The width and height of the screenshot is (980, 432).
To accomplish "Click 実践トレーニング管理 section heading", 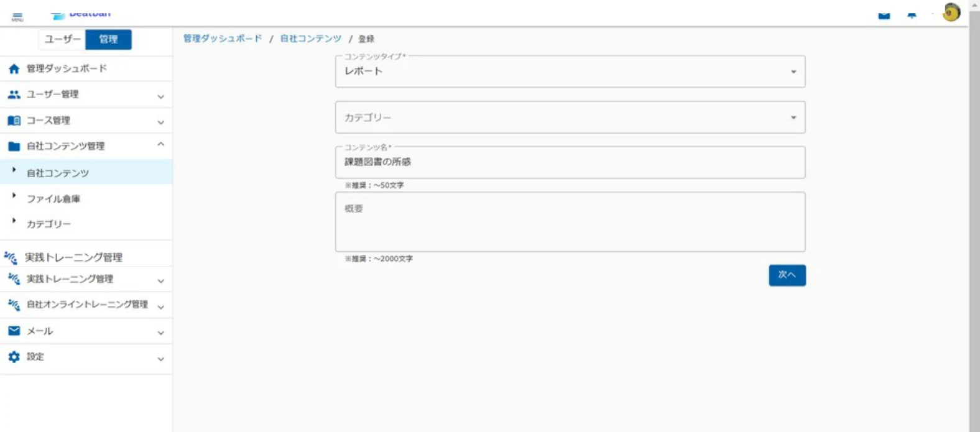I will [73, 257].
